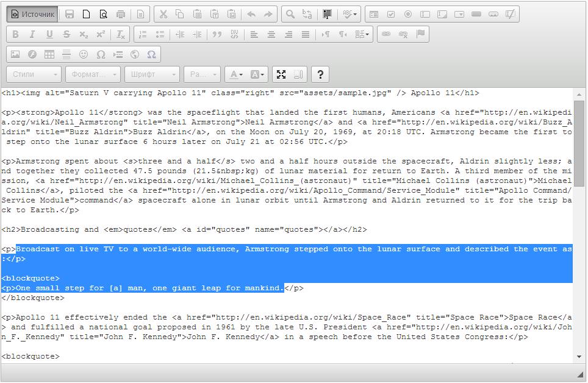Toggle Superscript formatting
This screenshot has width=588, height=383.
click(101, 34)
